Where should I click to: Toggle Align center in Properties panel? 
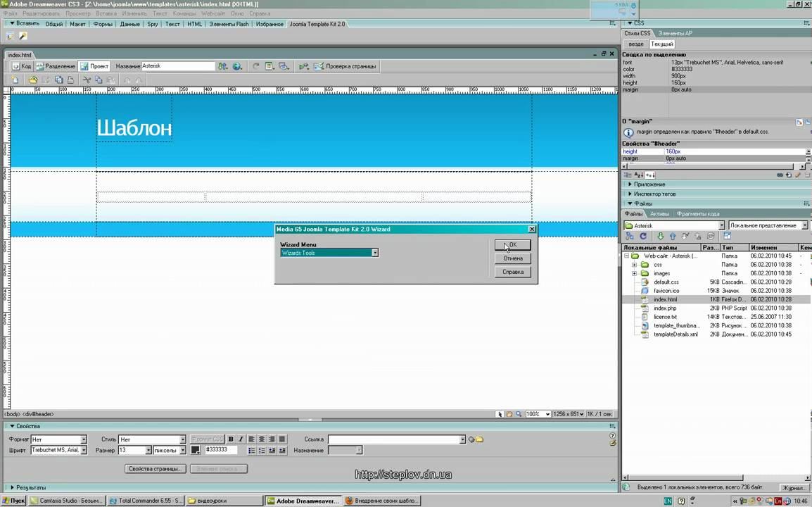tap(262, 439)
